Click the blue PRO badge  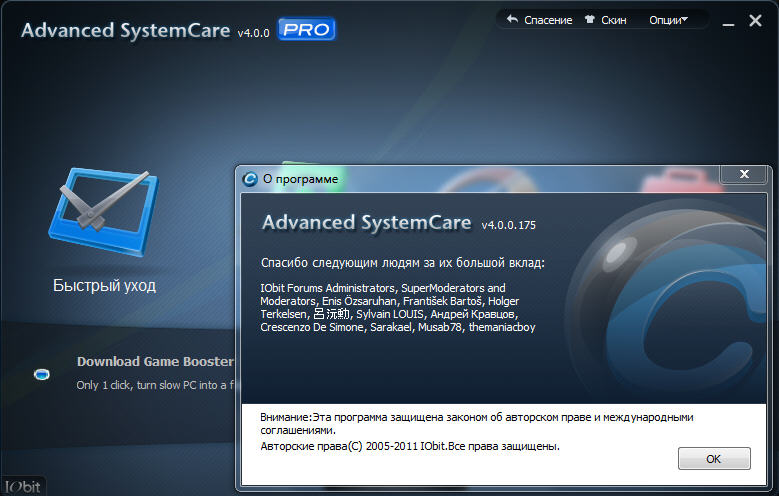click(307, 30)
